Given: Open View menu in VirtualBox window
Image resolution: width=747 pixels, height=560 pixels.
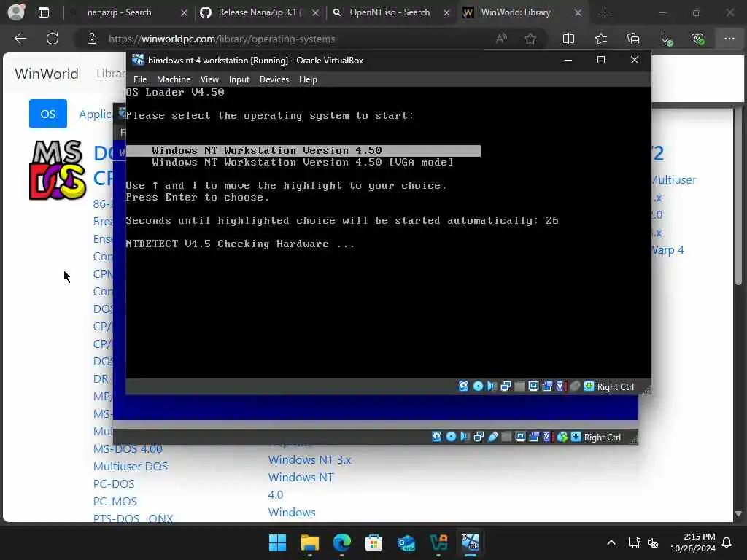Looking at the screenshot, I should tap(209, 79).
